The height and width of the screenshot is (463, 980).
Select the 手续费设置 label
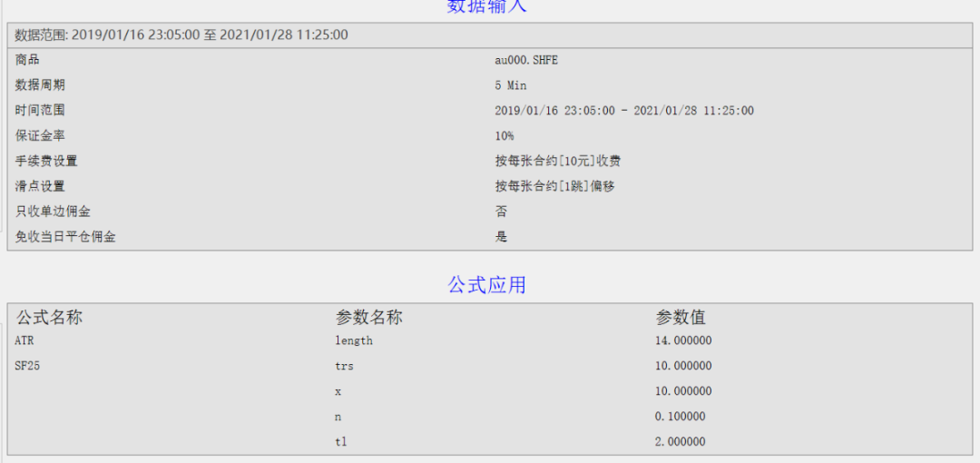[45, 161]
